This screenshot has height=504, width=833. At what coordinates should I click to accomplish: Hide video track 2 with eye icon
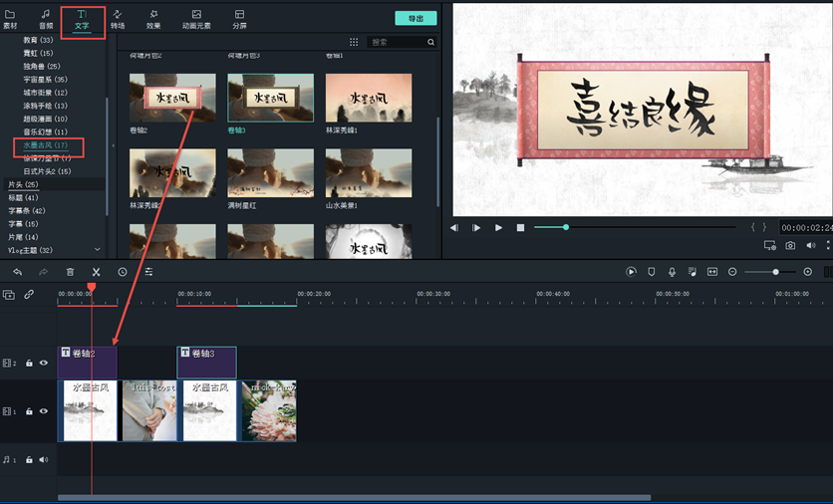44,363
